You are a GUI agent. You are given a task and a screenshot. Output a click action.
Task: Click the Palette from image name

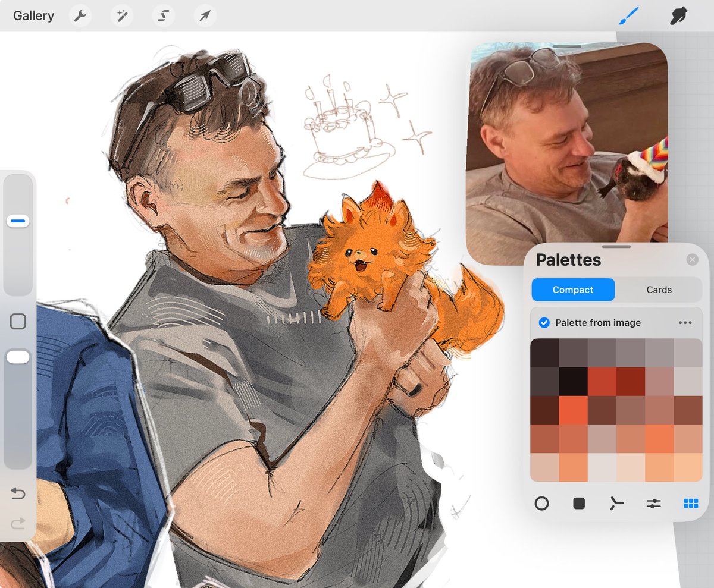598,322
